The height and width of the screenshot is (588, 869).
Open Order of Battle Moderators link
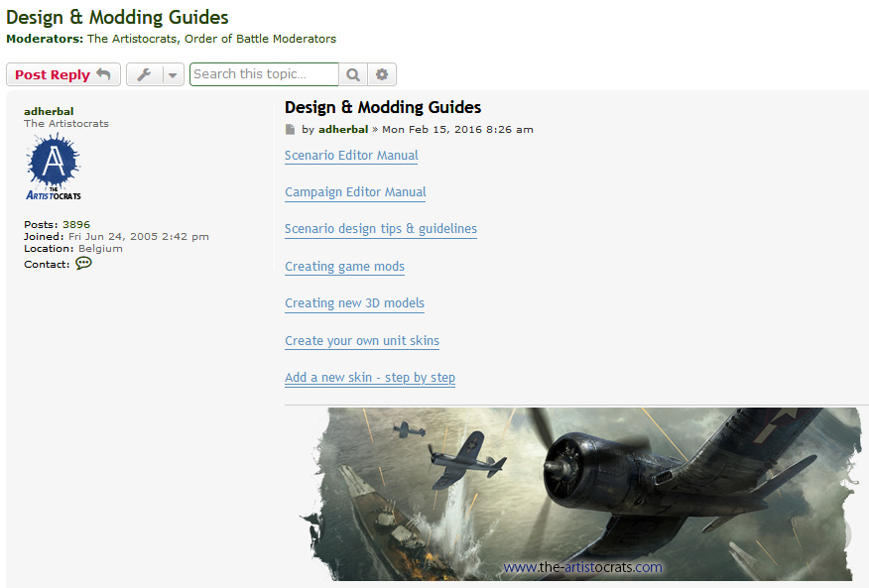[x=261, y=39]
